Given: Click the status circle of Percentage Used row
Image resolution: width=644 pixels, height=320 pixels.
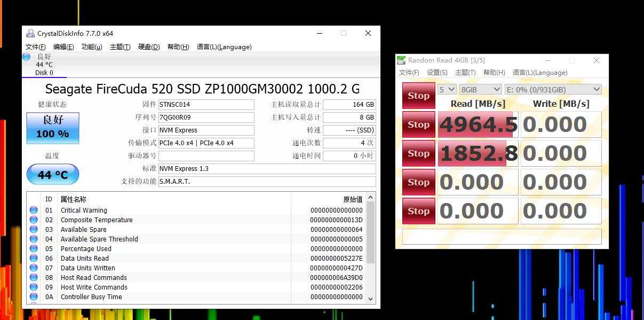Looking at the screenshot, I should pos(34,249).
